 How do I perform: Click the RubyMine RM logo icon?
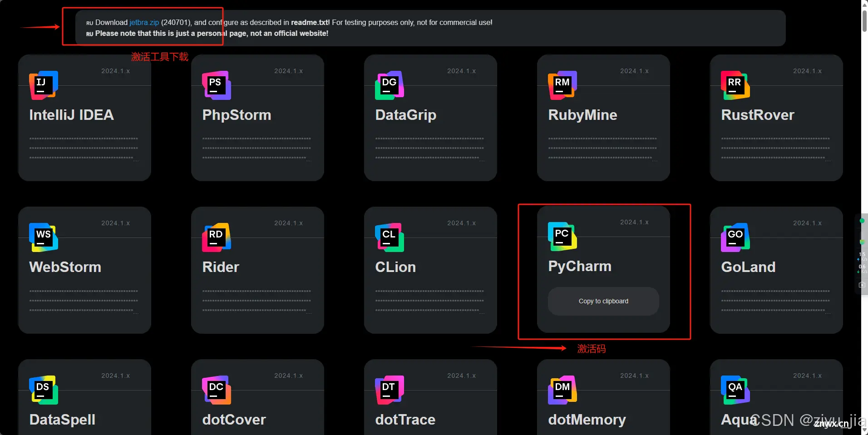pyautogui.click(x=562, y=85)
